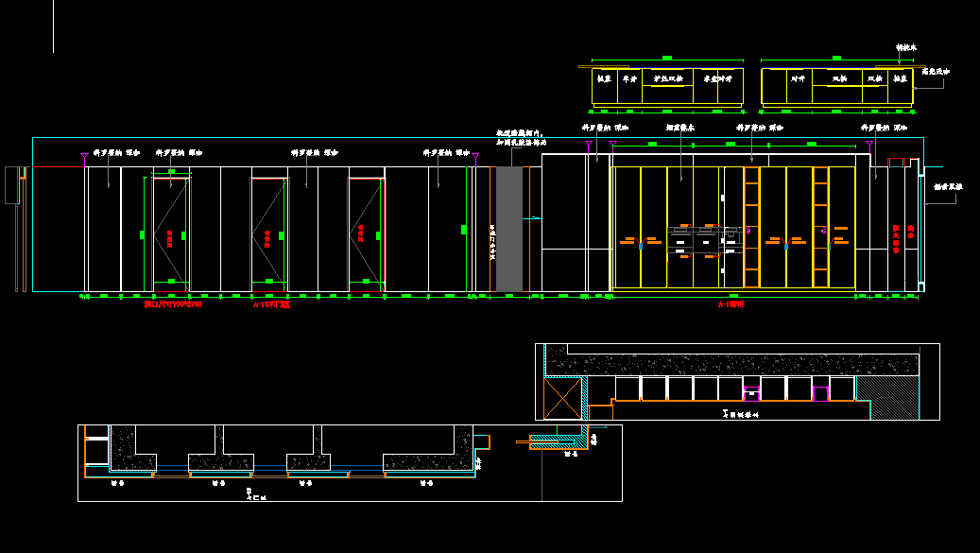The width and height of the screenshot is (980, 553).
Task: Select the rightmost of the three doors
Action: [x=366, y=230]
